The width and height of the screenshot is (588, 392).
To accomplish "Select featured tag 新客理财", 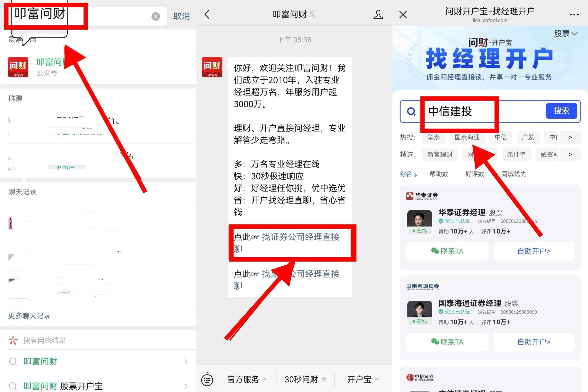I will 439,155.
